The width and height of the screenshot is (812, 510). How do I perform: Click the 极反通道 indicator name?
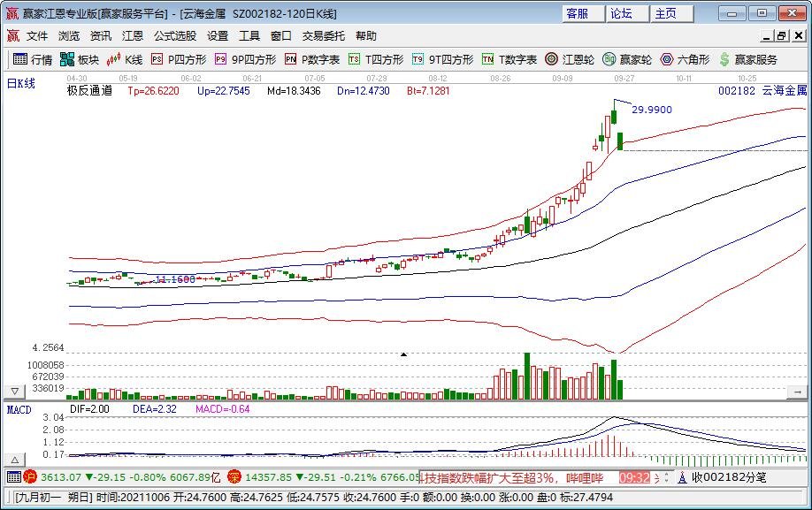pos(89,91)
